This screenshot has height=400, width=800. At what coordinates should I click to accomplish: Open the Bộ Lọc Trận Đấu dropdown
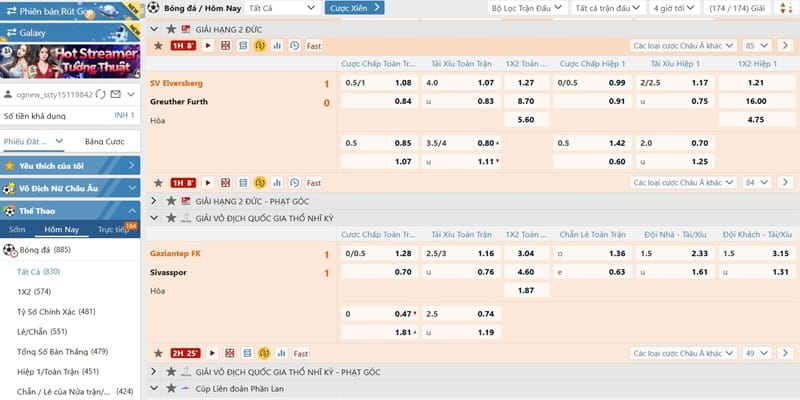528,8
